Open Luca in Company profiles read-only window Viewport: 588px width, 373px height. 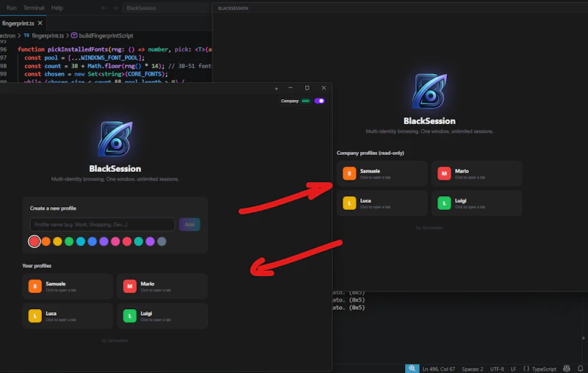[381, 203]
